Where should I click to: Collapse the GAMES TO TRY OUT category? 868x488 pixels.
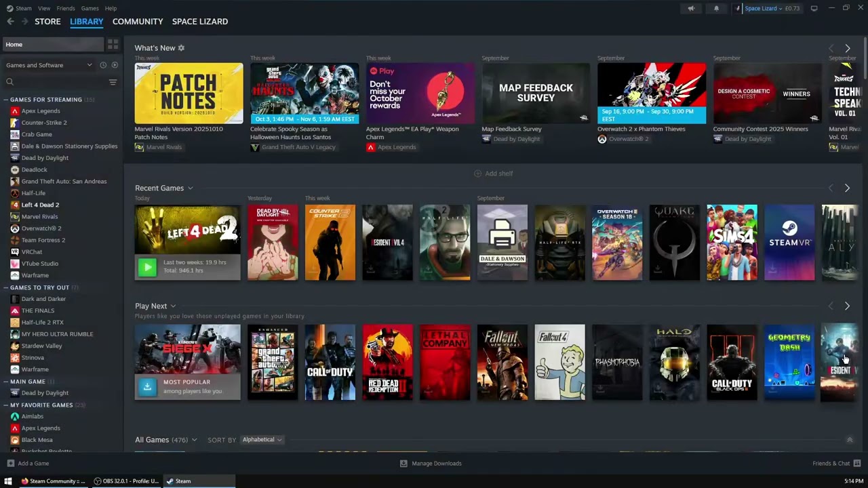pos(6,287)
